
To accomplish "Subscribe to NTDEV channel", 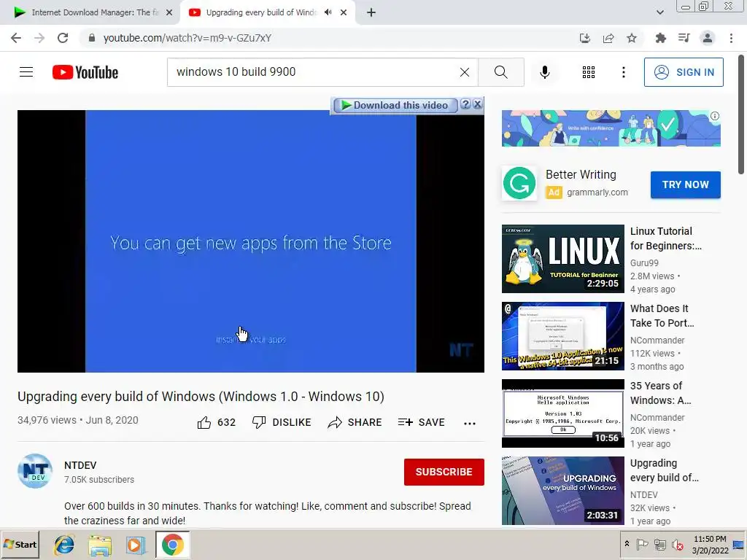I will (x=444, y=472).
